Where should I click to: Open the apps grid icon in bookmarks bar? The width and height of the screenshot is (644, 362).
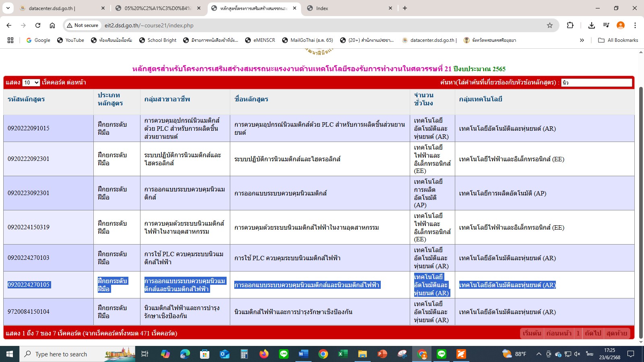point(10,40)
